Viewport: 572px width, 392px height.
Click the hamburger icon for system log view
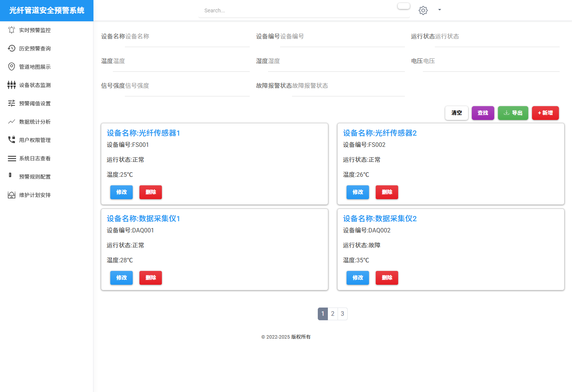(12, 158)
